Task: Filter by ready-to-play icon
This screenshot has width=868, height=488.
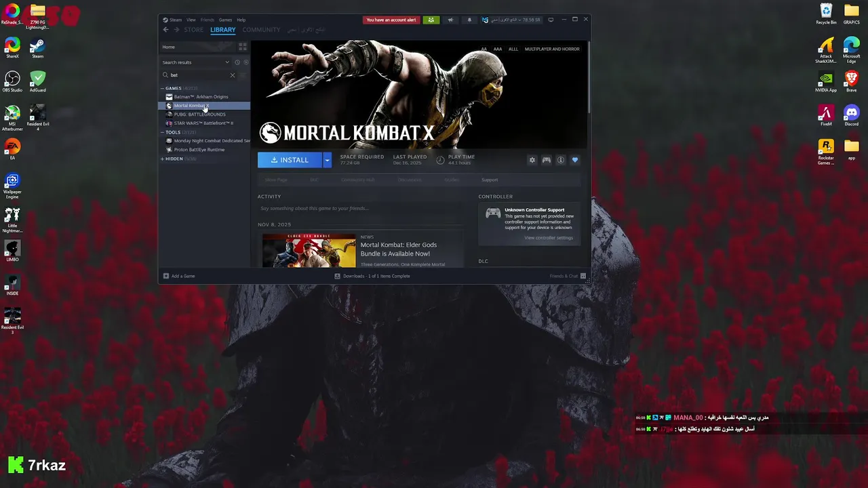Action: point(245,62)
